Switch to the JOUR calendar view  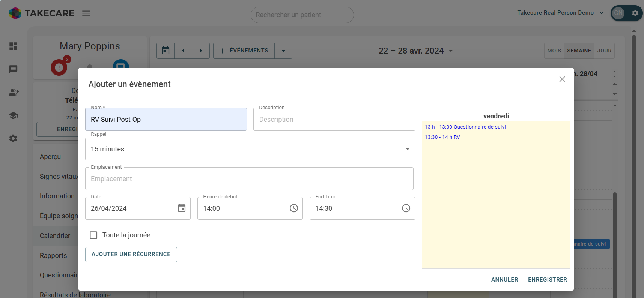coord(604,51)
